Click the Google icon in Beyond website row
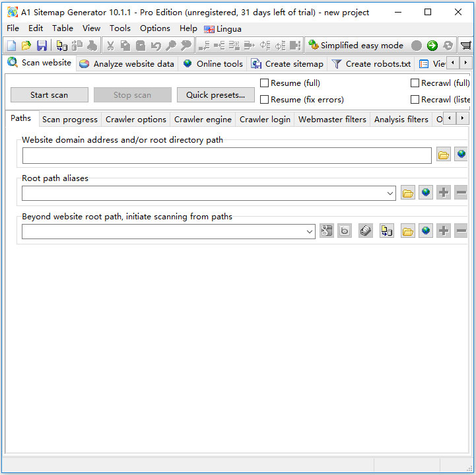Viewport: 476px width, 475px height. [327, 231]
